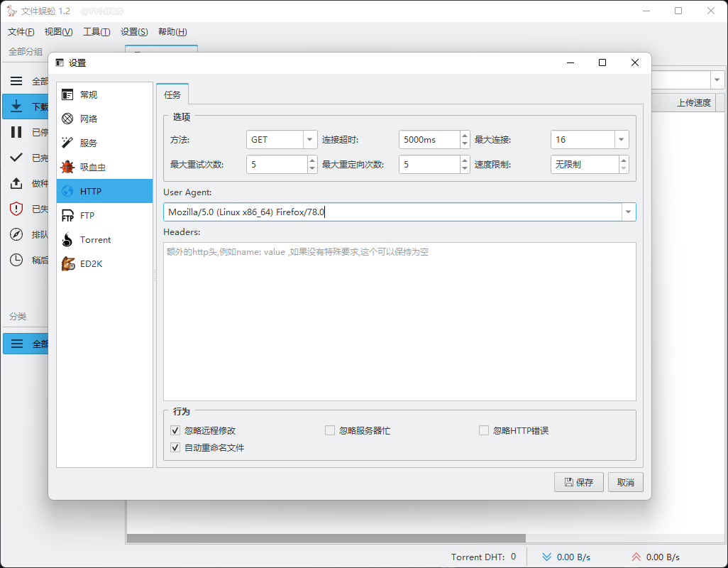Click the category list icon under 分类
The width and height of the screenshot is (728, 568).
(17, 344)
